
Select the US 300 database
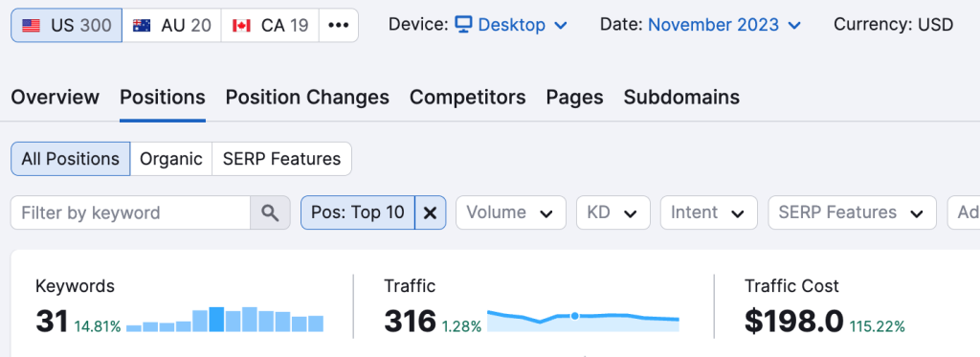tap(66, 25)
